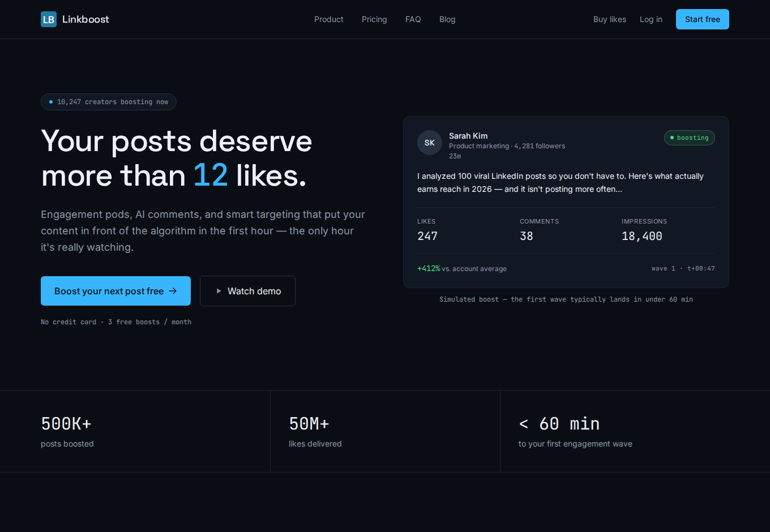Click the '500K+' posts boosted stat
Image resolution: width=770 pixels, height=532 pixels.
[x=66, y=424]
